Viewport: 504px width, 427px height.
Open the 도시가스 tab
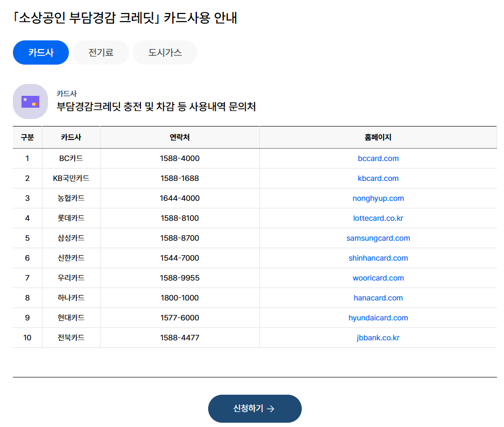pyautogui.click(x=165, y=52)
